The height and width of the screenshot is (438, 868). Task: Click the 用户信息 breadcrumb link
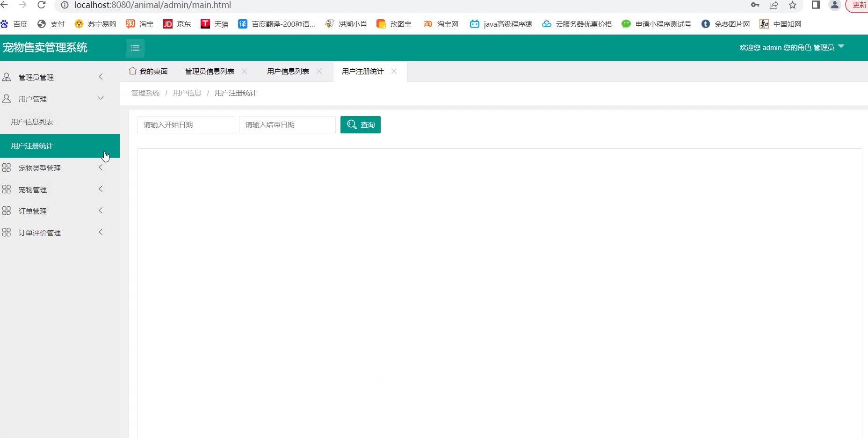click(187, 93)
